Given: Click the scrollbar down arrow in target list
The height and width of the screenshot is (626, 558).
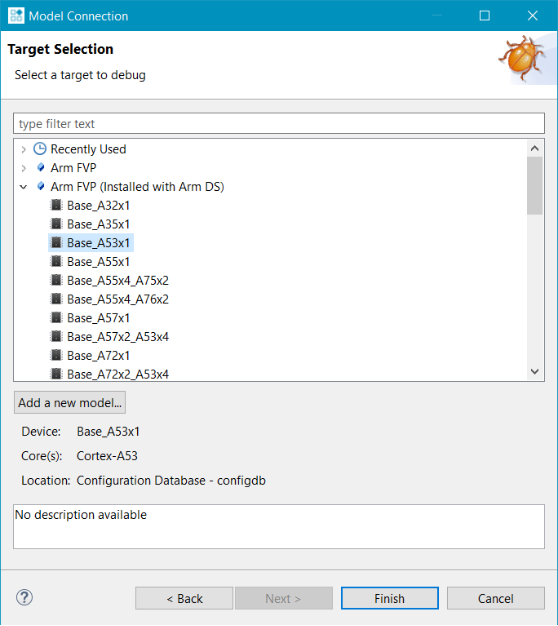Looking at the screenshot, I should tap(535, 372).
